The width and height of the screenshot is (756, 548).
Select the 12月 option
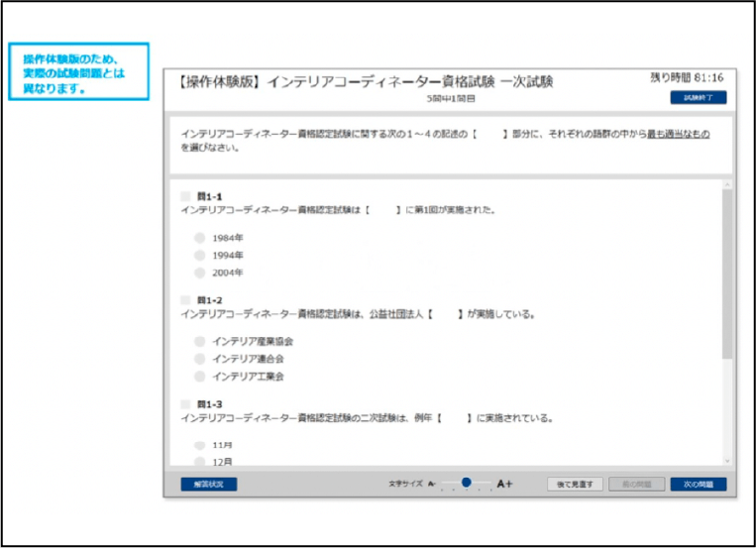tap(200, 461)
